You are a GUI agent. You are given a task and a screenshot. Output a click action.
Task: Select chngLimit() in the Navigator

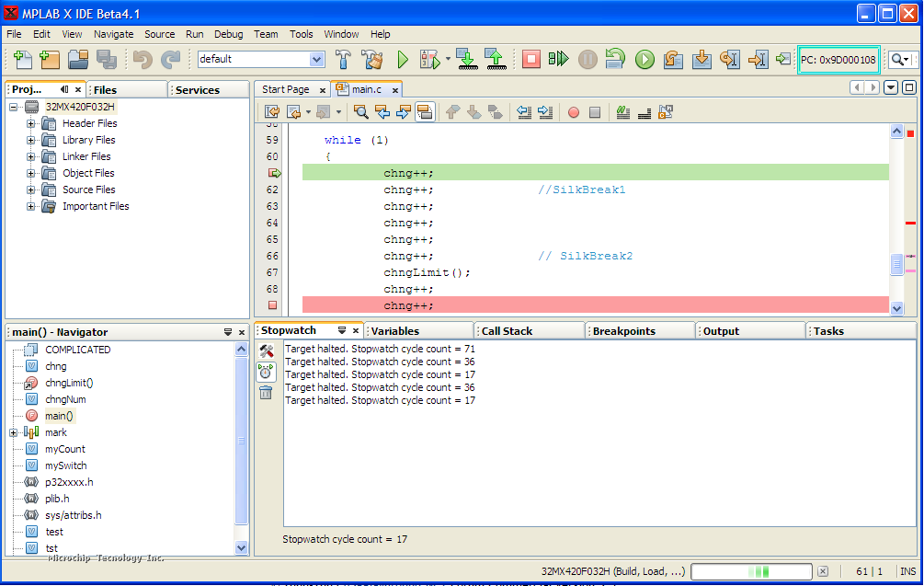click(69, 383)
